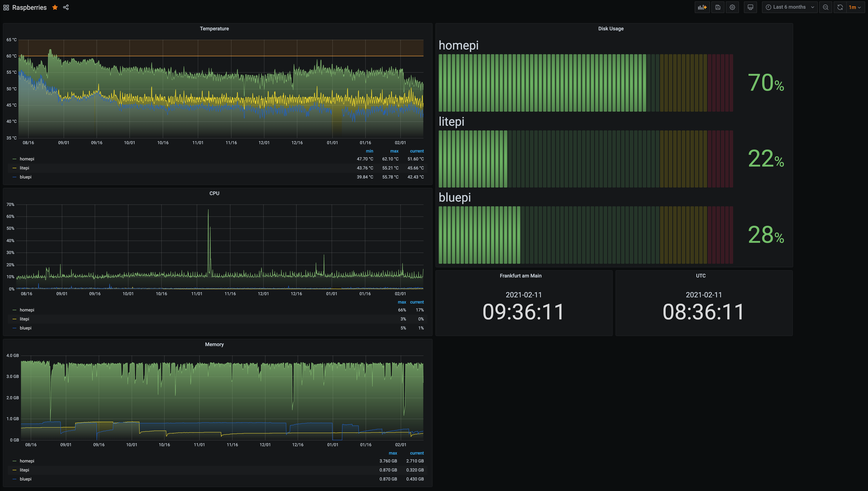Click the homepi disk usage bar gauge
Screen dimensions: 868x491
(585, 83)
